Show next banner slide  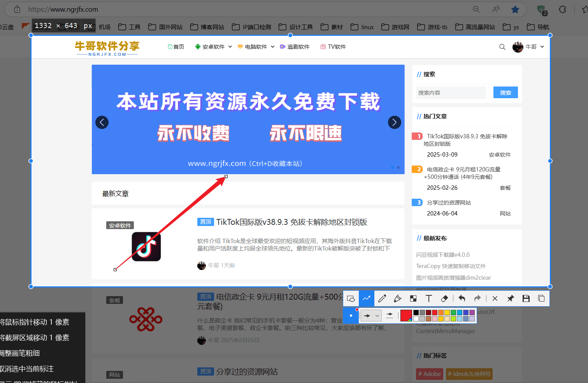395,122
